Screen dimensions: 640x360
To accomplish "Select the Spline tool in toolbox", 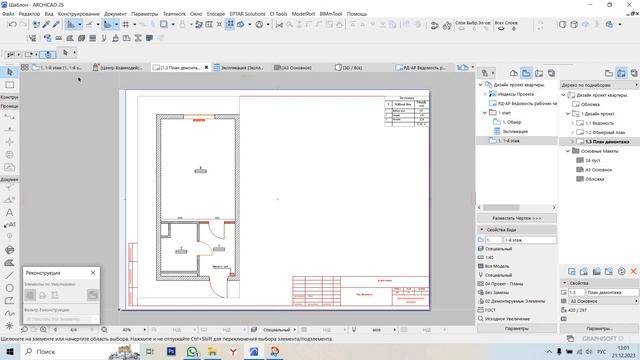I will 9,313.
